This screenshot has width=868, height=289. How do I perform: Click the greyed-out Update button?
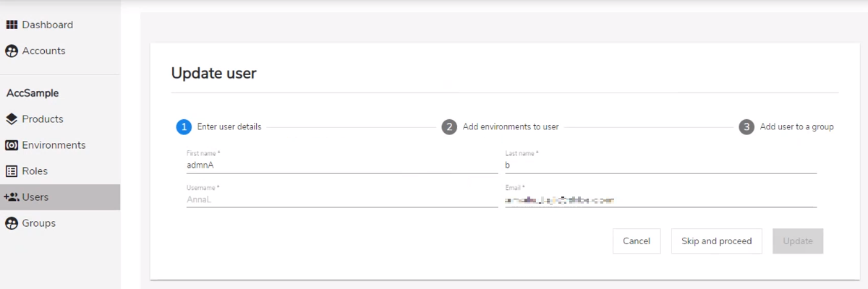tap(798, 241)
